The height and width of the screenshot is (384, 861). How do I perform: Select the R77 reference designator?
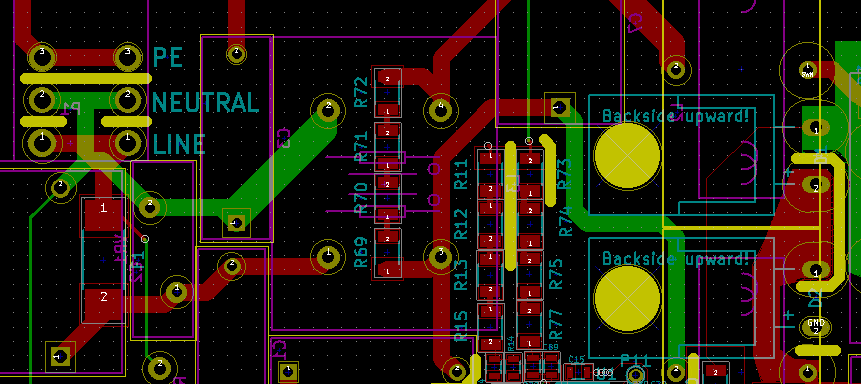556,324
